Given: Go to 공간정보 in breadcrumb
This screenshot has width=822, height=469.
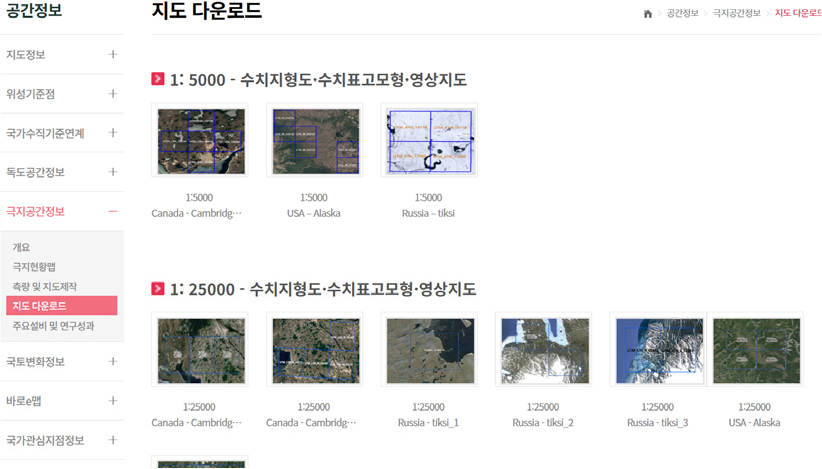Looking at the screenshot, I should pyautogui.click(x=683, y=13).
